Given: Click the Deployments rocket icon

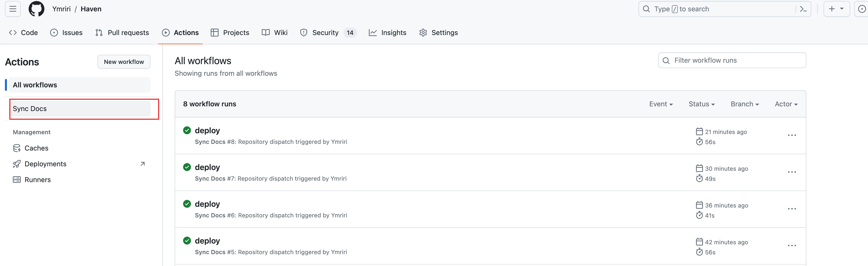Looking at the screenshot, I should [x=17, y=164].
